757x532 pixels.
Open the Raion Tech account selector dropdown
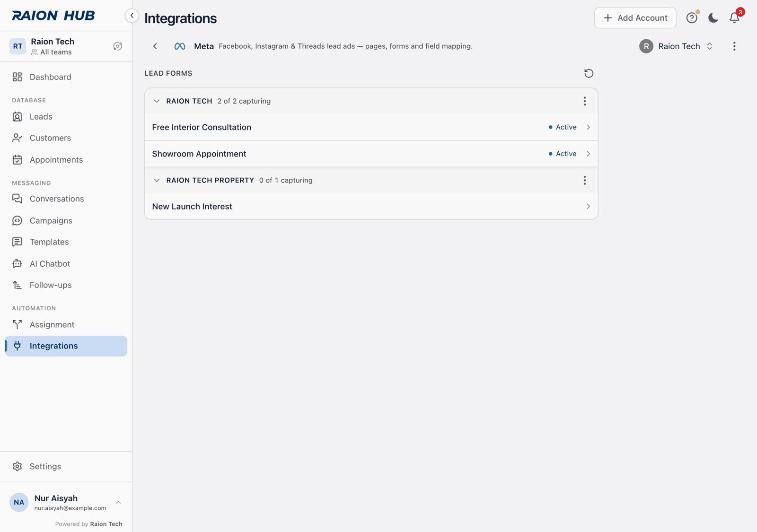[676, 46]
